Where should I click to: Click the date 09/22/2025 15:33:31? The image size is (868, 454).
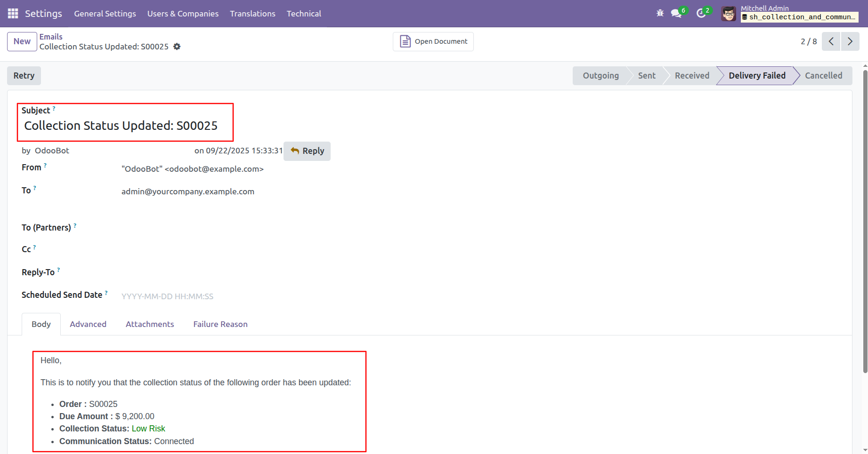tap(244, 151)
